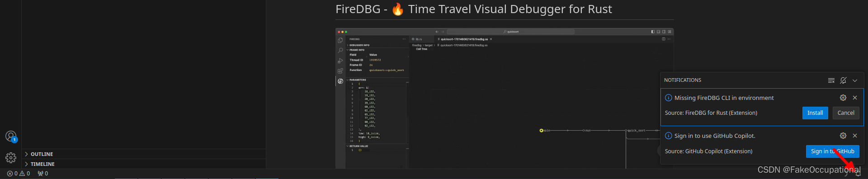Open gear options for FireDBG CLI notification
This screenshot has width=868, height=179.
pos(843,98)
